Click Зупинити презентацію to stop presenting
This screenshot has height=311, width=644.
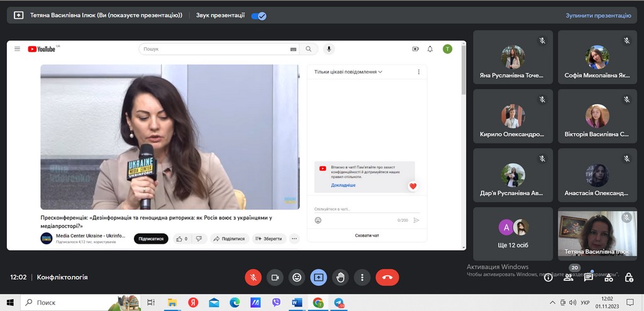point(597,16)
